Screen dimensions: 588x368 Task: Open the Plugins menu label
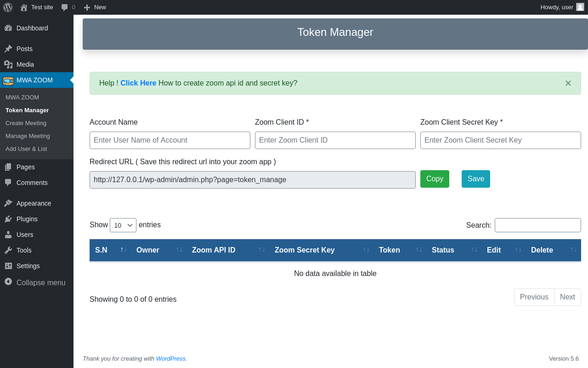[27, 219]
